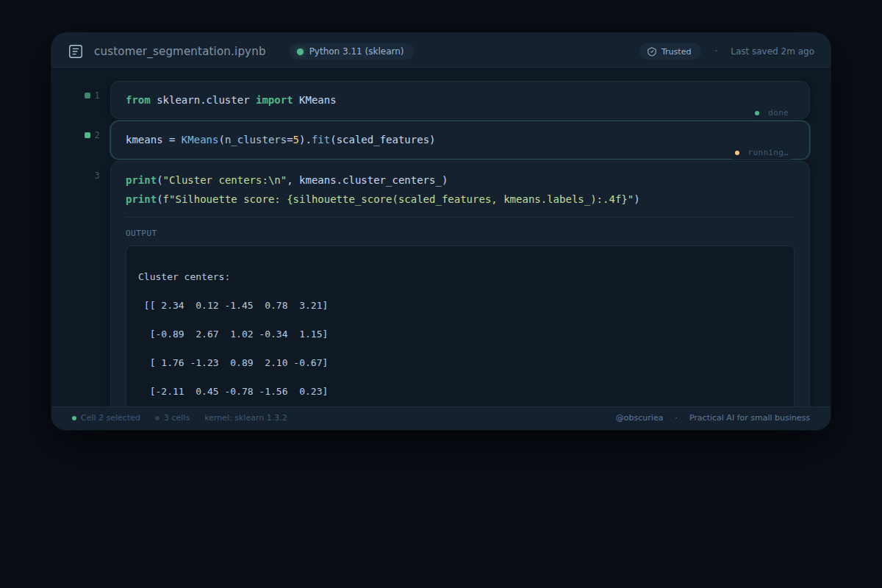Click the done status on cell 1
Image resolution: width=882 pixels, height=588 pixels.
coord(778,113)
